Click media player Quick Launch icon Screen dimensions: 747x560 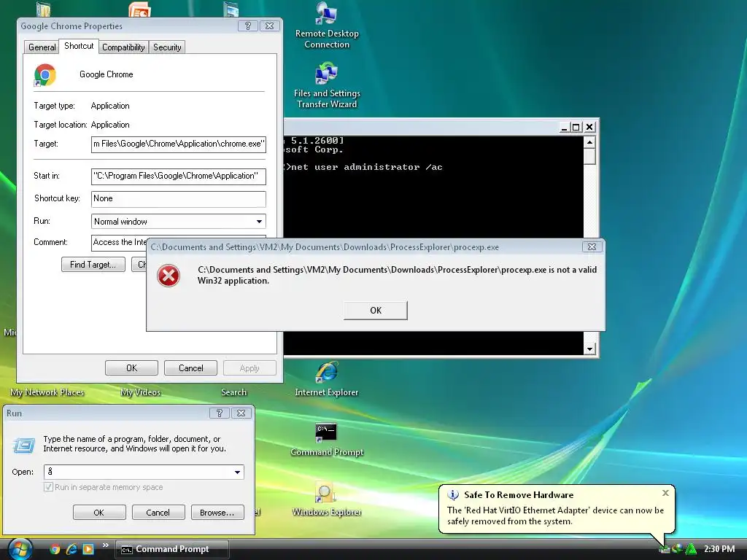coord(88,549)
